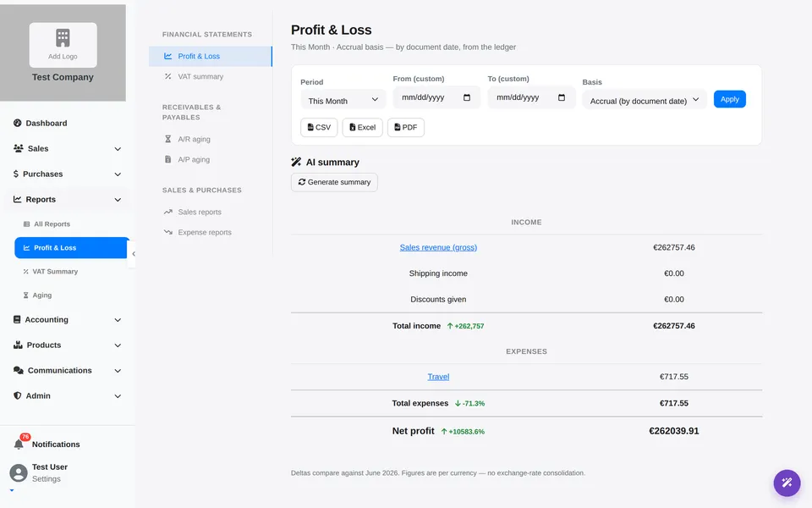Click the From (custom) date field
This screenshot has width=812, height=508.
coord(436,97)
